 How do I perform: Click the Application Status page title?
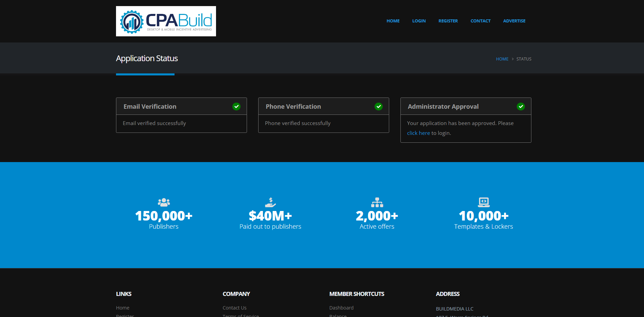pyautogui.click(x=147, y=58)
